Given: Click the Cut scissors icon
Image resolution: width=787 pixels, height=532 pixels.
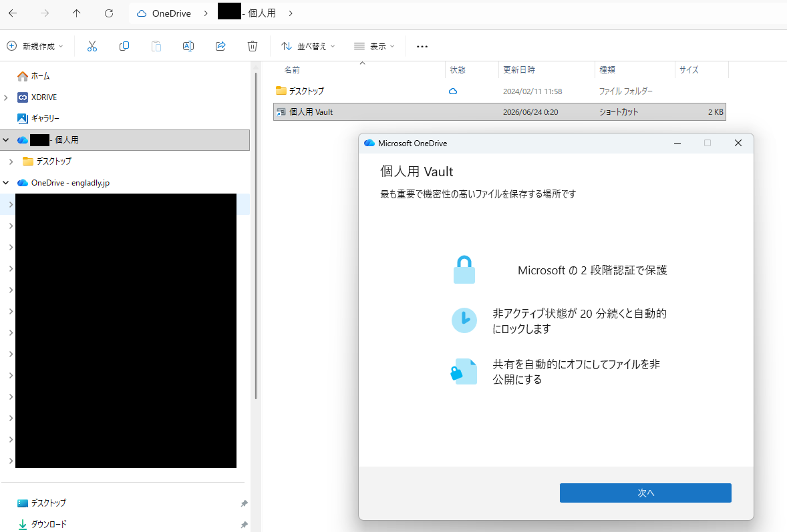Looking at the screenshot, I should [x=92, y=46].
